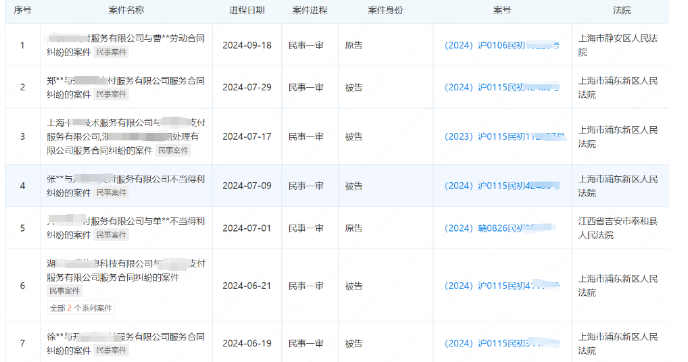The image size is (688, 362).
Task: Click 被告 in the 2024-07-29 row
Action: pyautogui.click(x=354, y=87)
